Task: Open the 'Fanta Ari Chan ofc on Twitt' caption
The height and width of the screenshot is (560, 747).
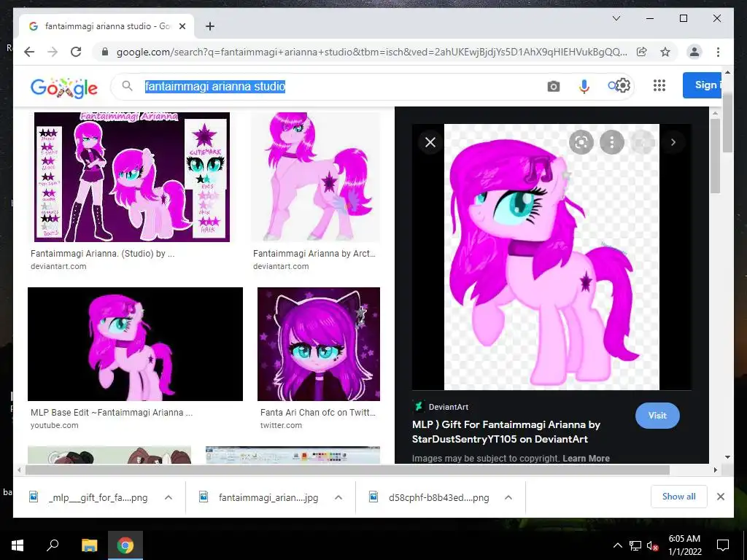Action: pyautogui.click(x=318, y=413)
